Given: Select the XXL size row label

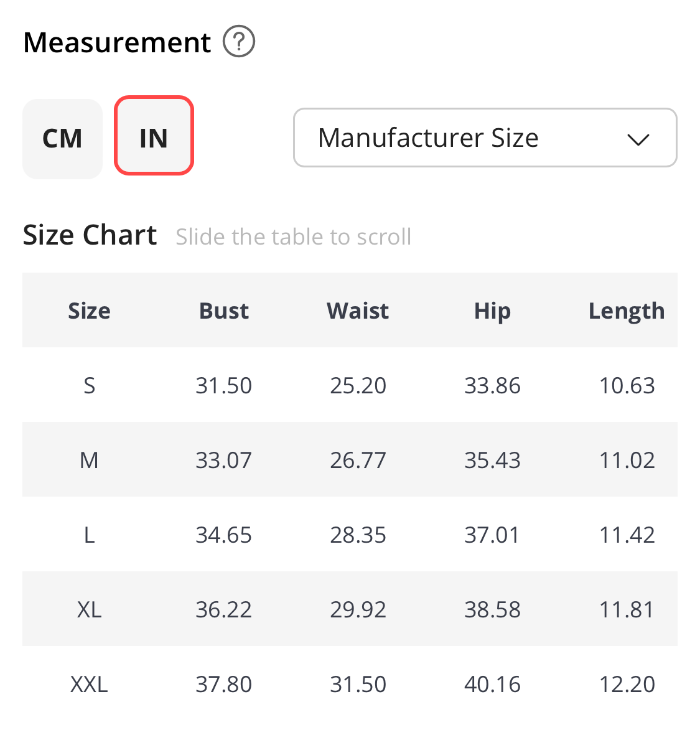Looking at the screenshot, I should pos(89,684).
